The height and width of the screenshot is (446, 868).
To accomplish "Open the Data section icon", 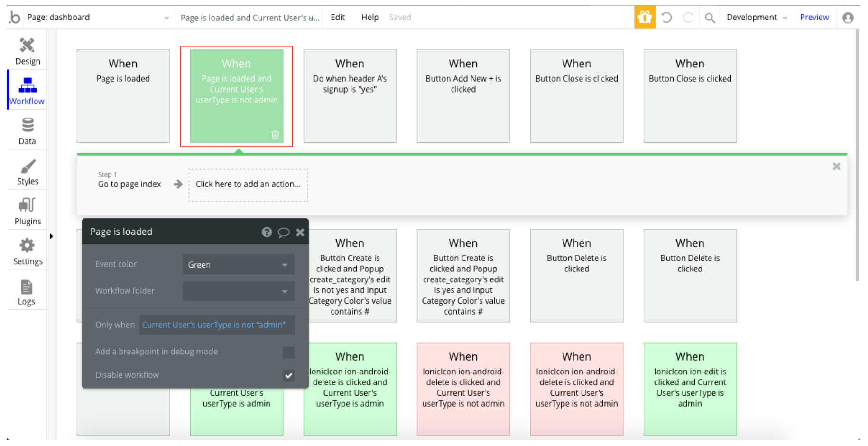I will 28,131.
